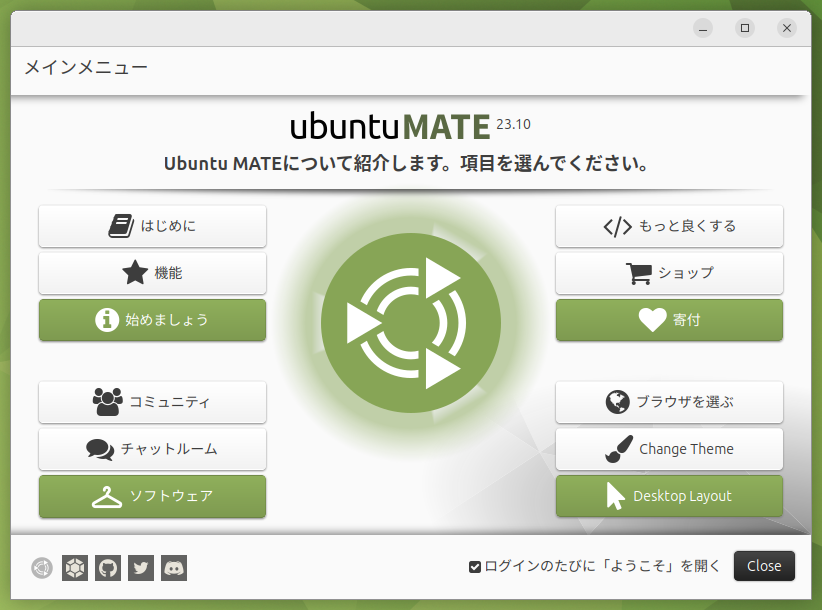Open Change Theme

(x=669, y=449)
